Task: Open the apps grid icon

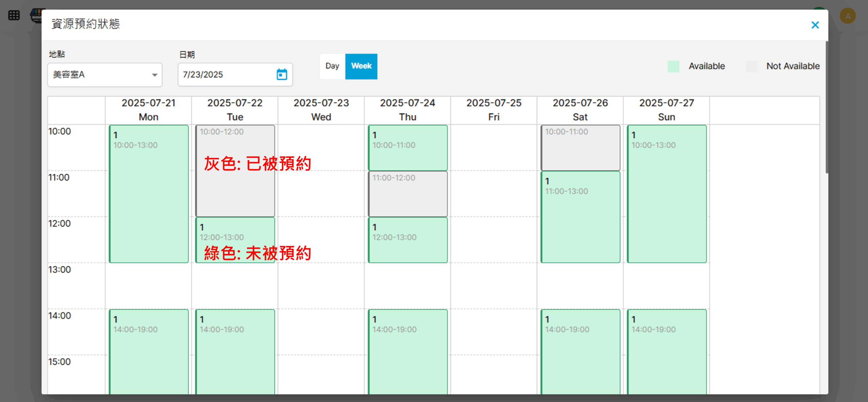Action: (x=14, y=15)
